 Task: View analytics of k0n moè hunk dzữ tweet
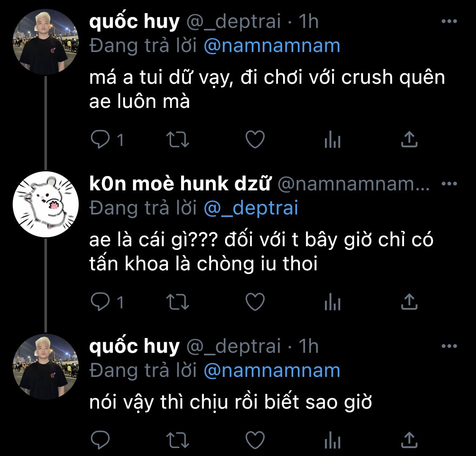click(x=333, y=302)
